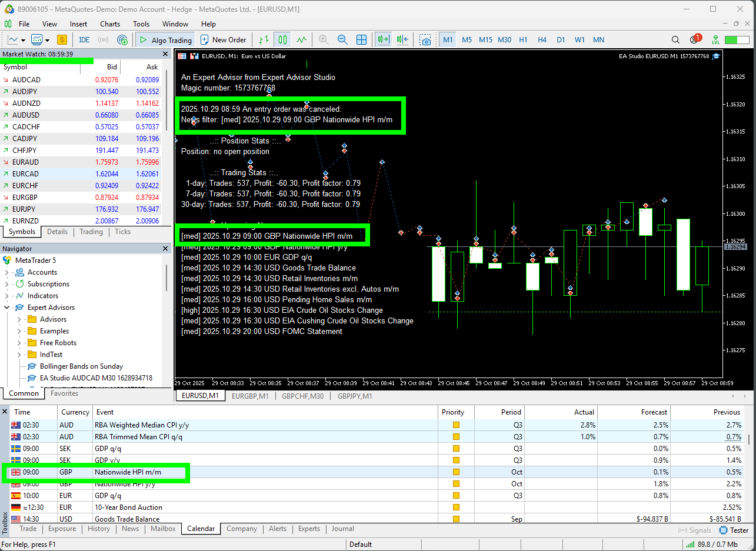Click the zoom out magnifier icon

coord(342,40)
